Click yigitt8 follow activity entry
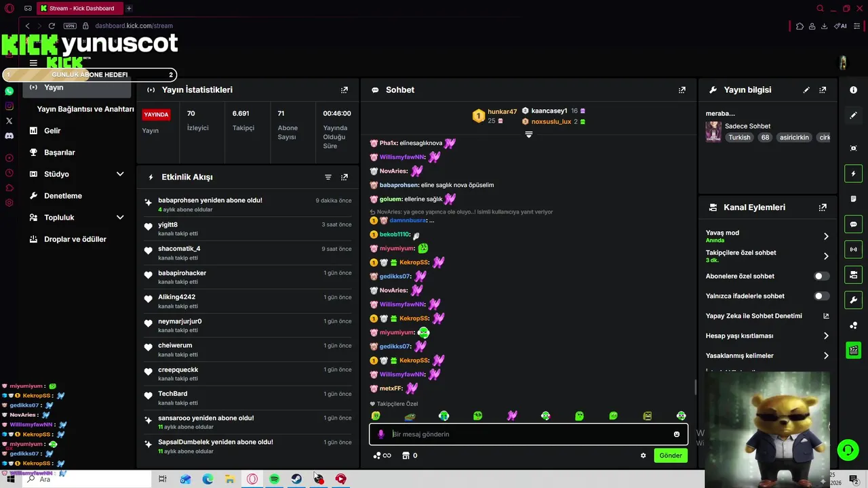Screen dimensions: 868x488 (x=248, y=229)
